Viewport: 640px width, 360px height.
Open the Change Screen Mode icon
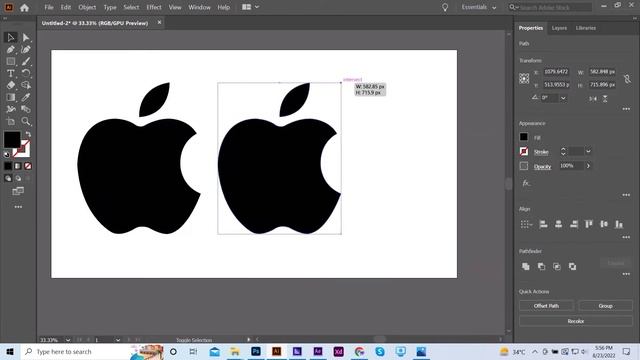tap(18, 191)
